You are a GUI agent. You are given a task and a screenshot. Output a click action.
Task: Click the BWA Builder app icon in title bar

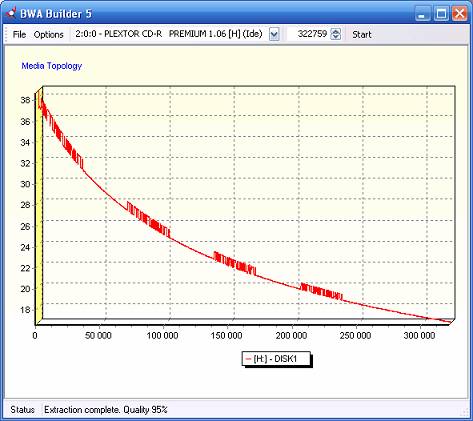click(x=11, y=13)
